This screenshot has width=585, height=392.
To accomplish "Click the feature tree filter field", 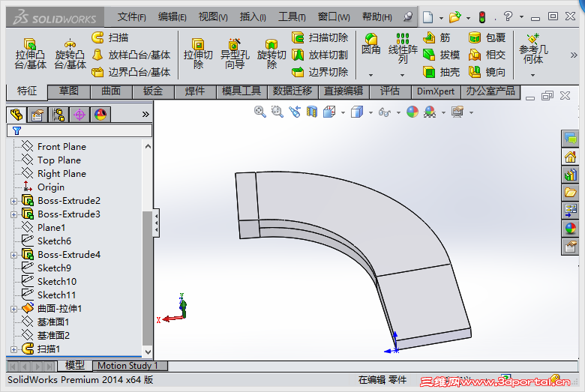I will 79,130.
